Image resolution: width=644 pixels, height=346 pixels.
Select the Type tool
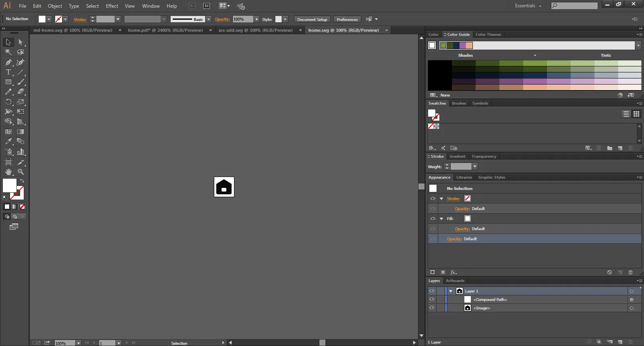[8, 72]
